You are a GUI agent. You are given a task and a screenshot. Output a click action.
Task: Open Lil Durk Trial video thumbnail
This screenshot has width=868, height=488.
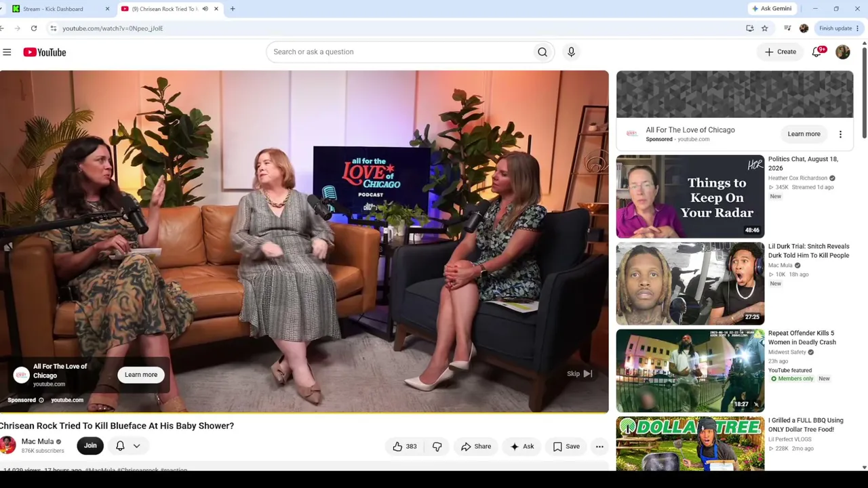coord(690,283)
